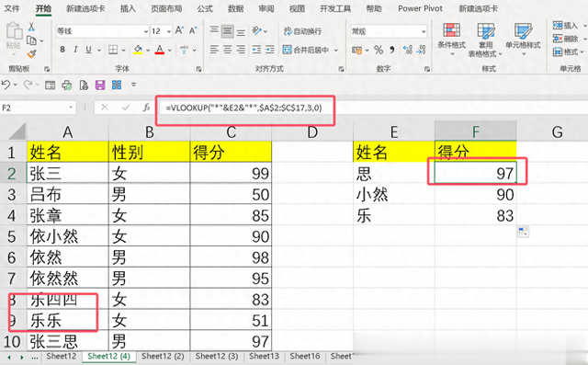Toggle merge and center (合并后居中)
588x365 pixels.
pos(306,50)
